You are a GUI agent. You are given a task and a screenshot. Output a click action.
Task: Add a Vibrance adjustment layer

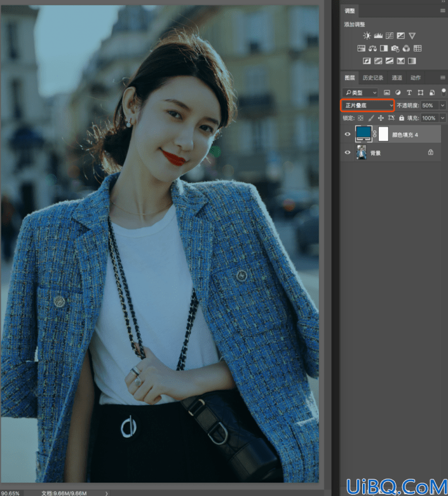[x=412, y=36]
